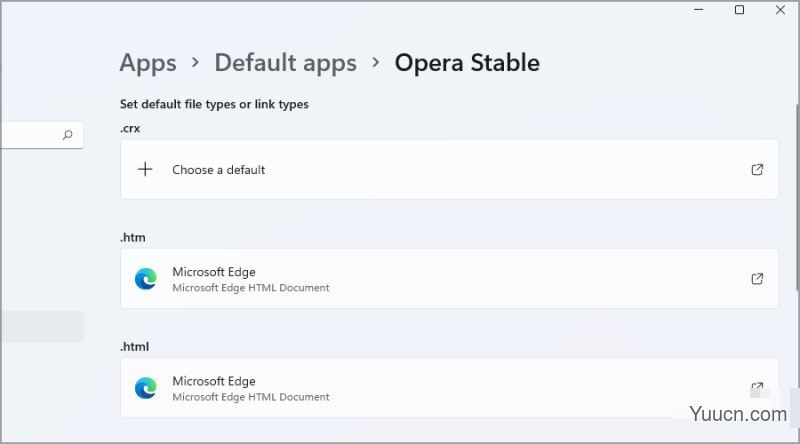
Task: Click the vertical scrollbar thumb
Action: pos(797,196)
